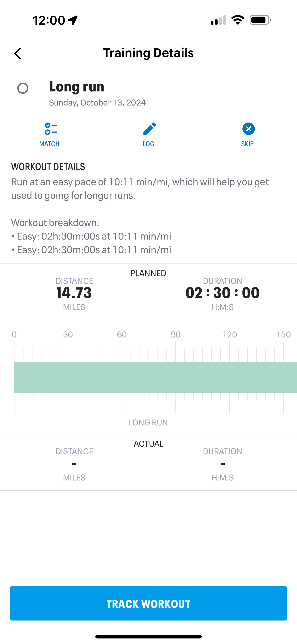Tap the Log pencil icon
The image size is (297, 644).
pos(149,129)
